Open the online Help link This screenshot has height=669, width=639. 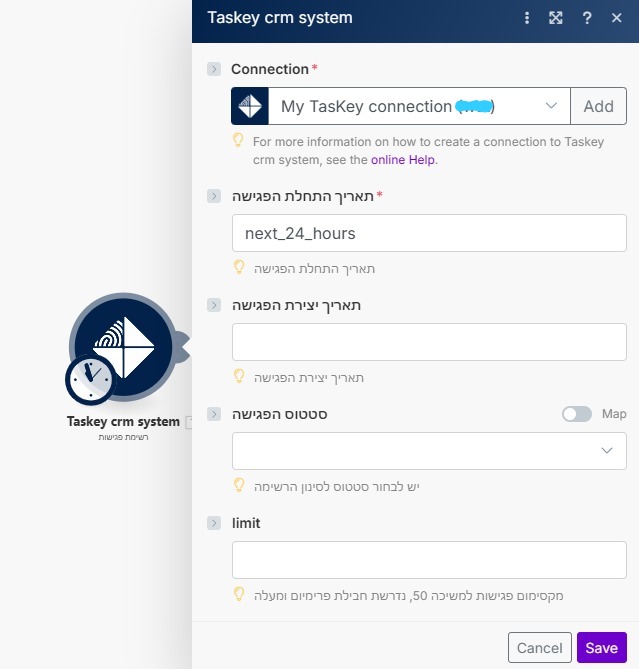(403, 159)
